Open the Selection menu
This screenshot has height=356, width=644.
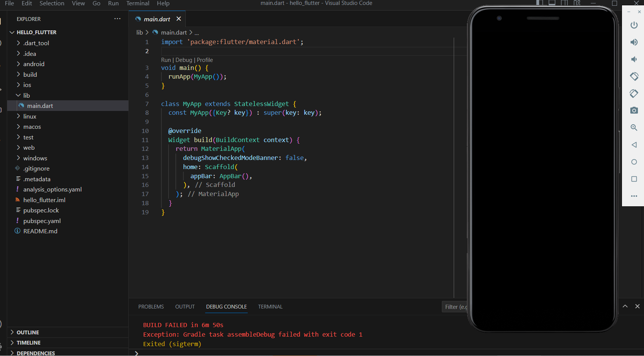click(52, 3)
